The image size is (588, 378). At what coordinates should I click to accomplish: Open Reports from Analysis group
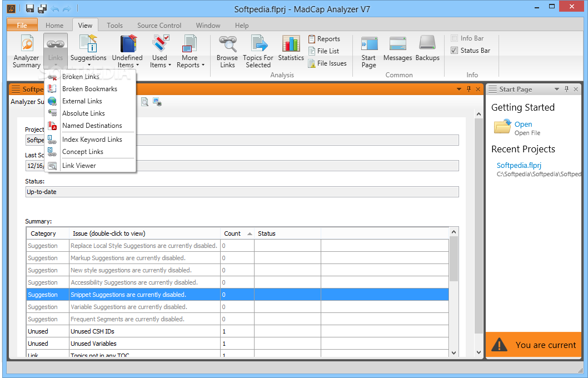tap(324, 38)
